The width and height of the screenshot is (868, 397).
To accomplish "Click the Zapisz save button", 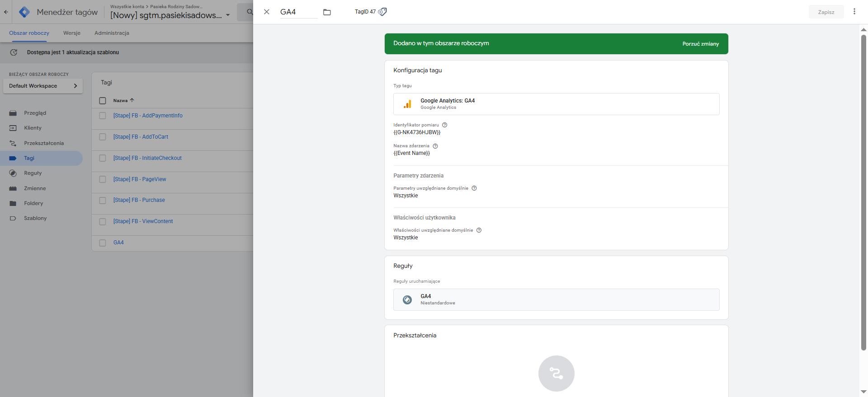I will pyautogui.click(x=826, y=12).
